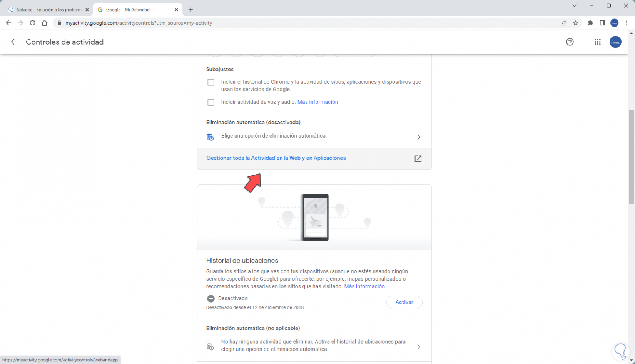Select the Google - Mi Actividad tab
The height and width of the screenshot is (364, 635).
pyautogui.click(x=138, y=10)
